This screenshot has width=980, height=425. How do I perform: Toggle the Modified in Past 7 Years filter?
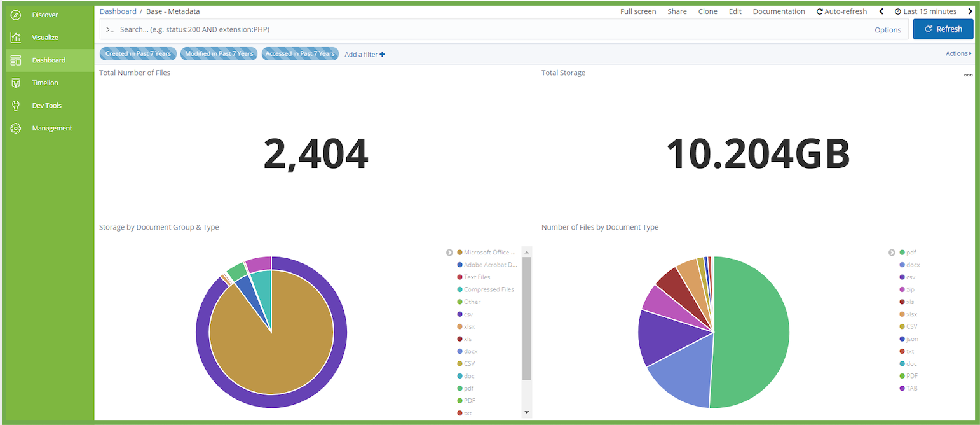coord(219,54)
